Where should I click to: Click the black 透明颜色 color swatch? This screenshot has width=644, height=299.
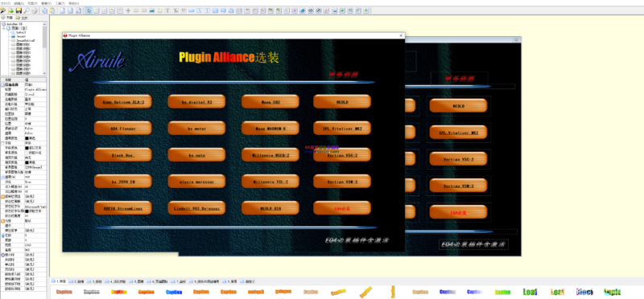point(27,138)
